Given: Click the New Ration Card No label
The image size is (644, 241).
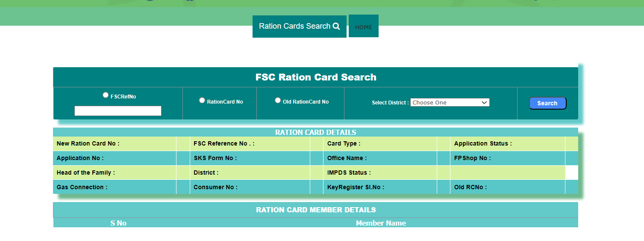Looking at the screenshot, I should [x=88, y=143].
